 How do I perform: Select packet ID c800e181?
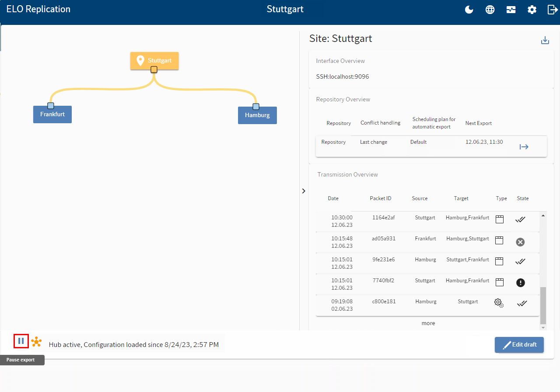pyautogui.click(x=384, y=302)
